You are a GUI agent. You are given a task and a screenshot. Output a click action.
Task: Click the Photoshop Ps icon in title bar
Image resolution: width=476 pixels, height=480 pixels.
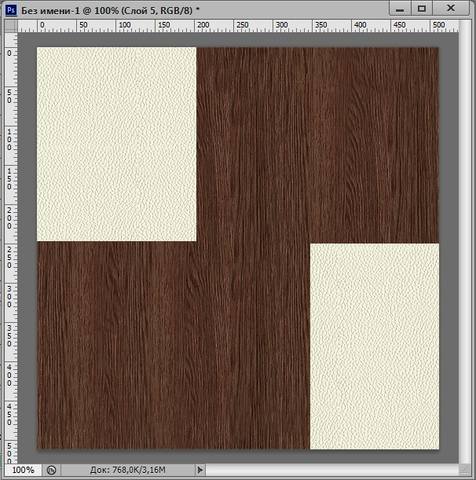coord(11,10)
